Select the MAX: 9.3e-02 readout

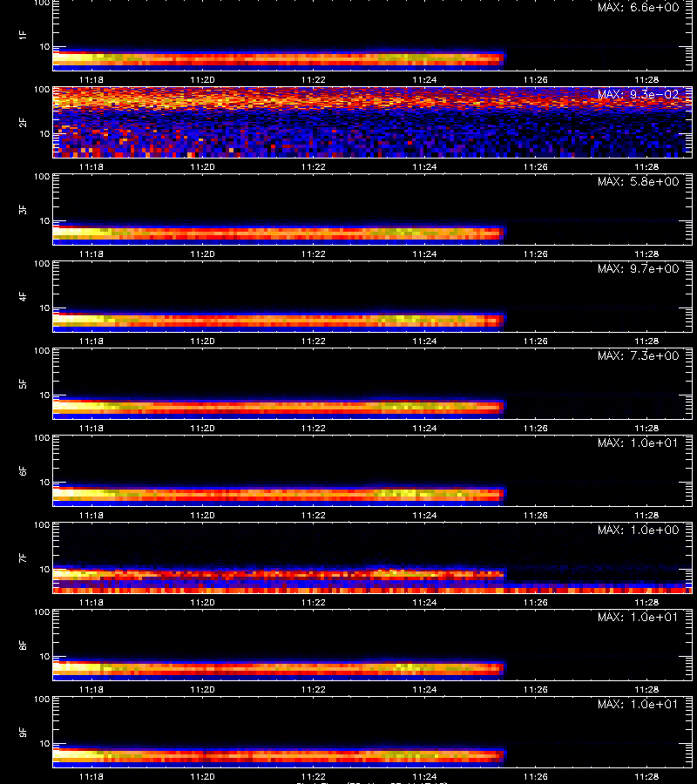click(638, 94)
